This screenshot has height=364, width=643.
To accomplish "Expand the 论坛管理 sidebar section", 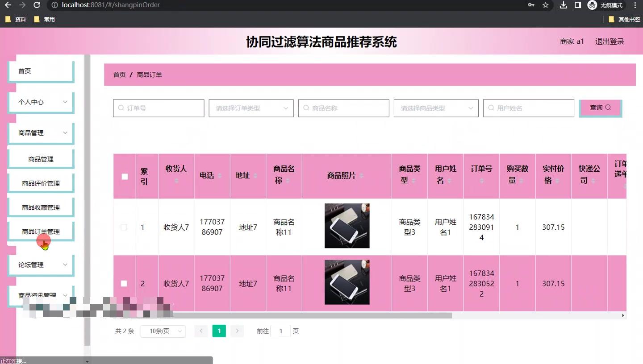I will (x=41, y=265).
